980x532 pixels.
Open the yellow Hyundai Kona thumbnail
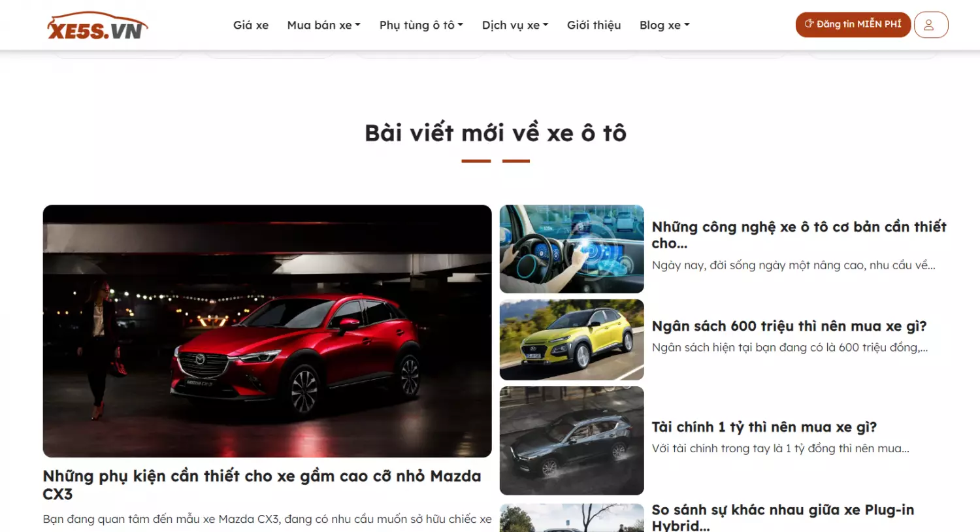pos(572,340)
